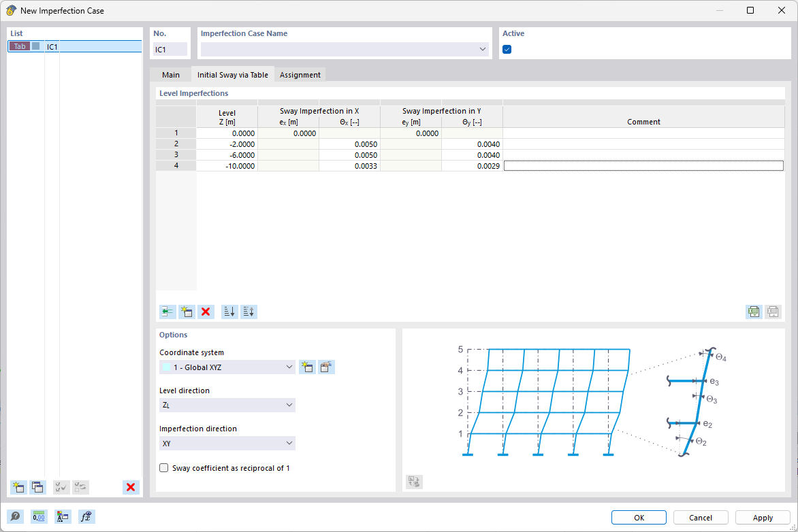
Task: Click Level Z cell showing -6.0000
Action: 227,155
